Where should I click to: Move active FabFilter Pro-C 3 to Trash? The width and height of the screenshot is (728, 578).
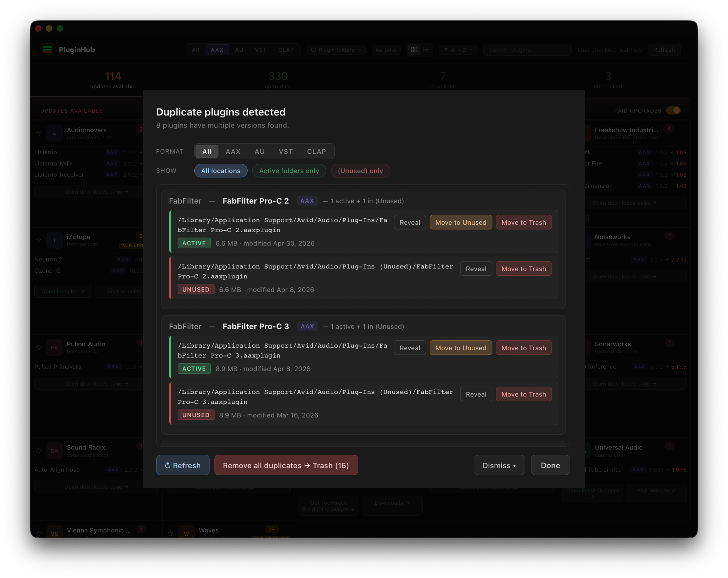(524, 347)
